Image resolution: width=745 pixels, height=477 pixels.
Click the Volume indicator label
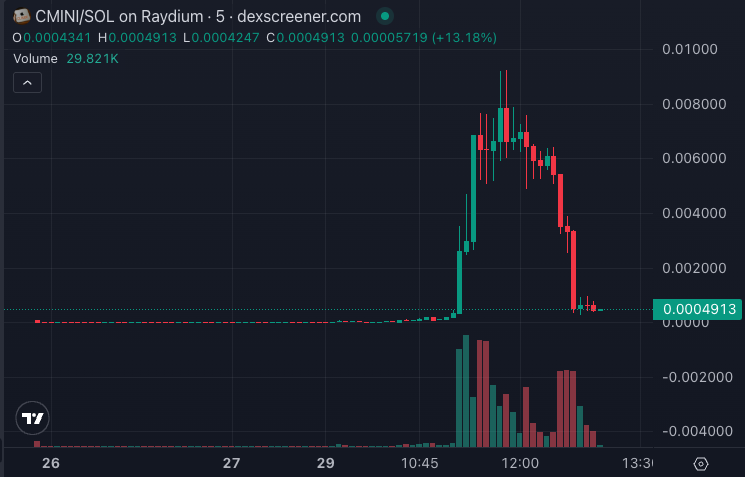(35, 59)
